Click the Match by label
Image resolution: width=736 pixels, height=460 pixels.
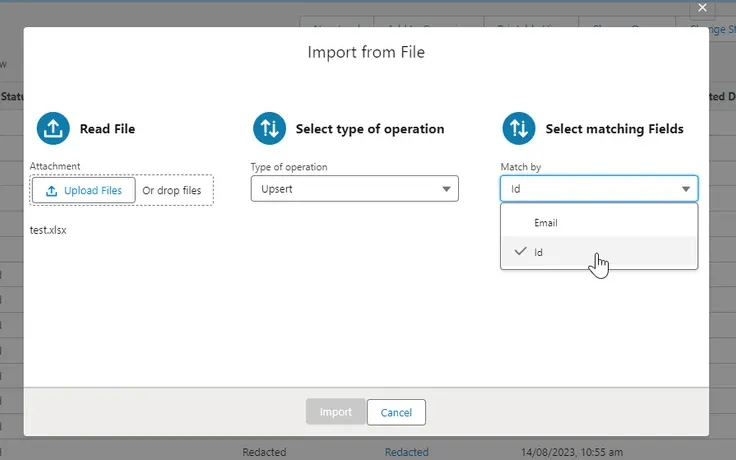(x=521, y=167)
